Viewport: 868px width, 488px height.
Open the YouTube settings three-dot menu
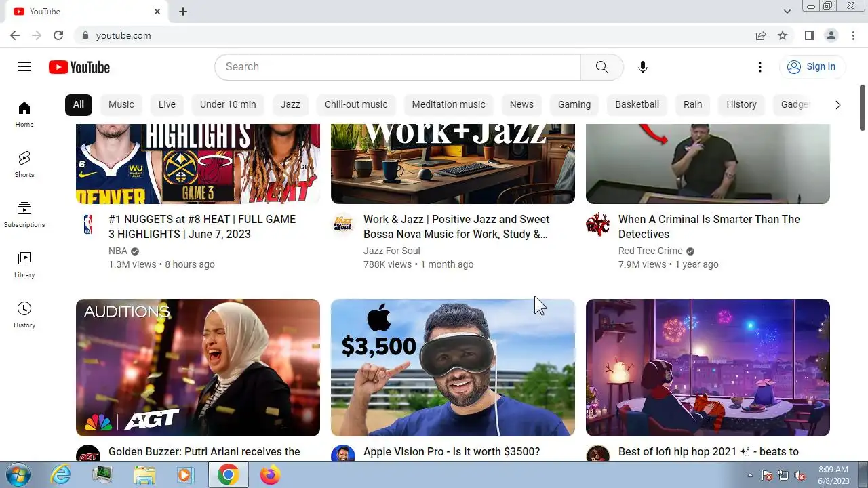coord(760,66)
